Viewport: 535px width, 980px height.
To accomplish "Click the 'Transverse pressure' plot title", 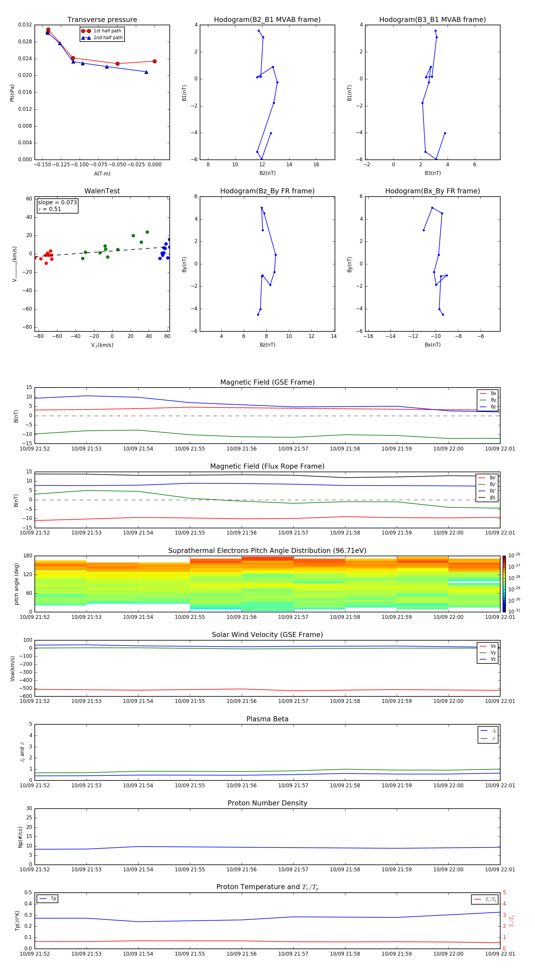I will pyautogui.click(x=102, y=20).
